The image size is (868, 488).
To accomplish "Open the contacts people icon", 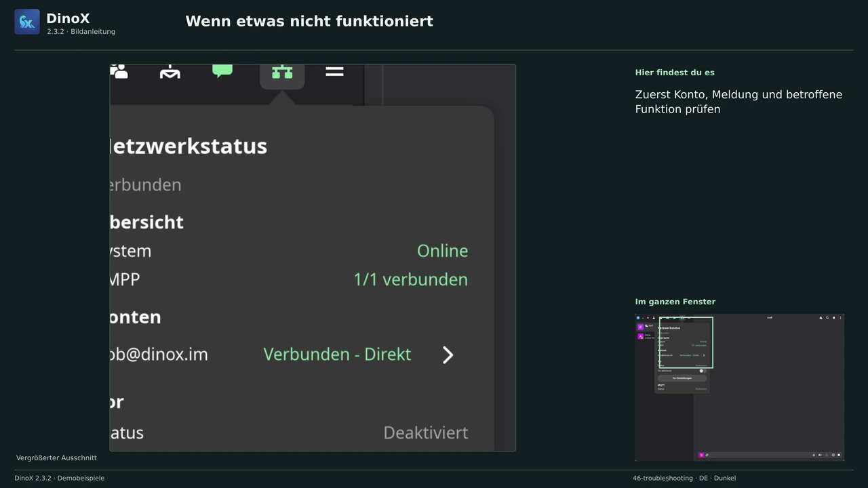I will coord(119,71).
